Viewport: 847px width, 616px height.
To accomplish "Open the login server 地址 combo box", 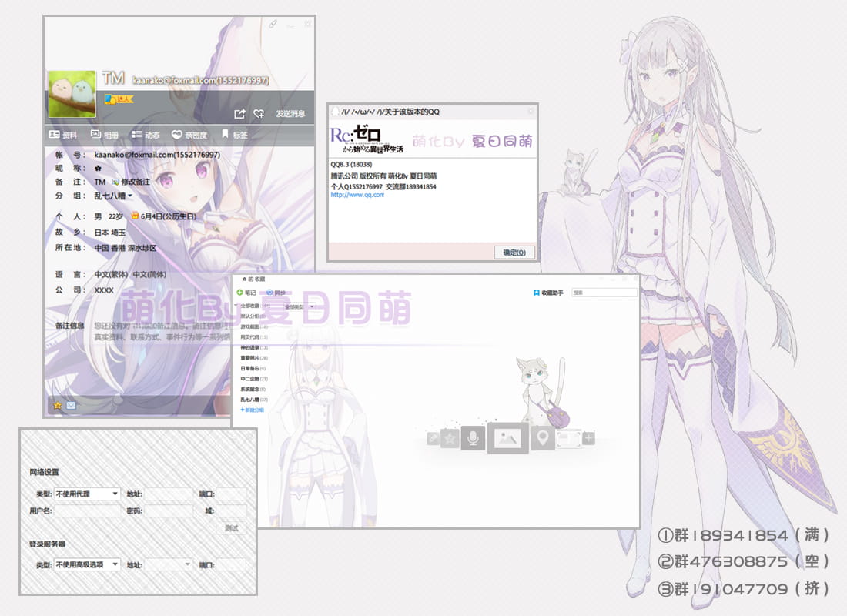I will click(169, 564).
